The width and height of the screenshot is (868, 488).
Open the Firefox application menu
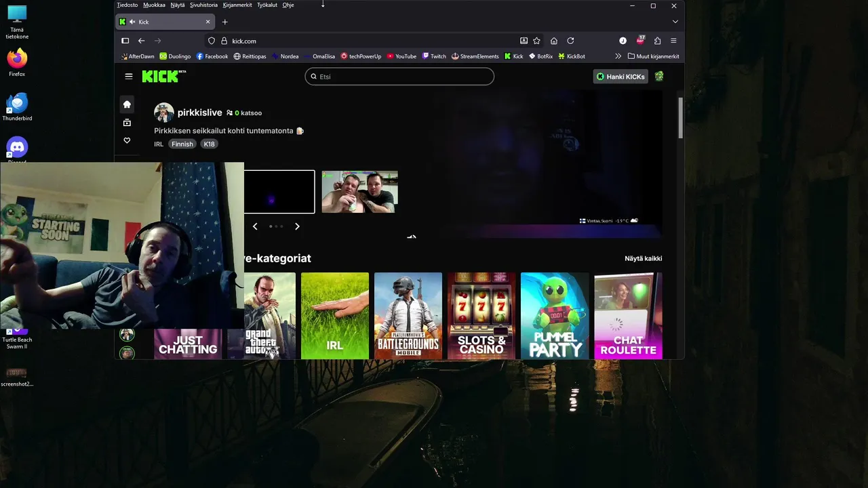click(x=673, y=41)
